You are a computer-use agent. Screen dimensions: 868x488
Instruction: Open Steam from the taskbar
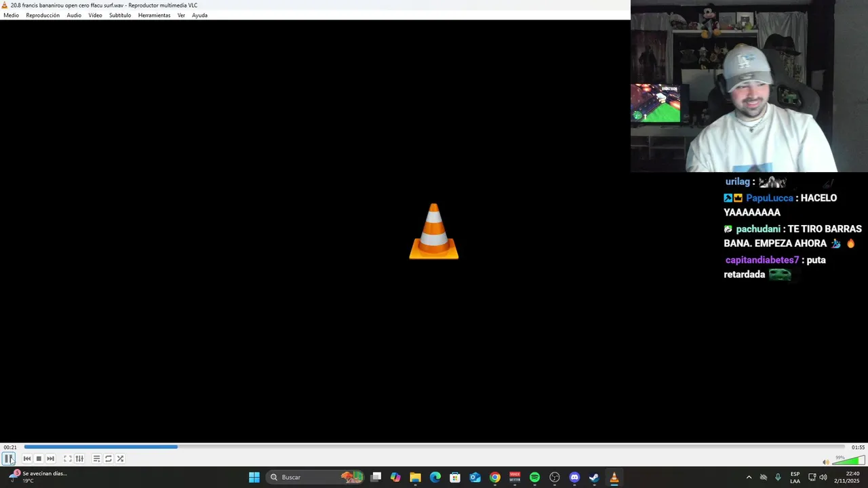[x=594, y=477]
